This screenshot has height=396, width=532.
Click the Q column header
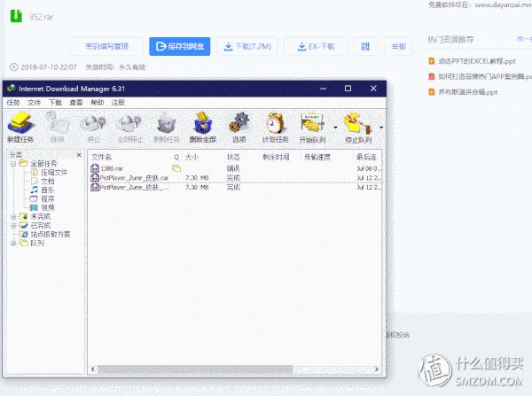tap(176, 157)
